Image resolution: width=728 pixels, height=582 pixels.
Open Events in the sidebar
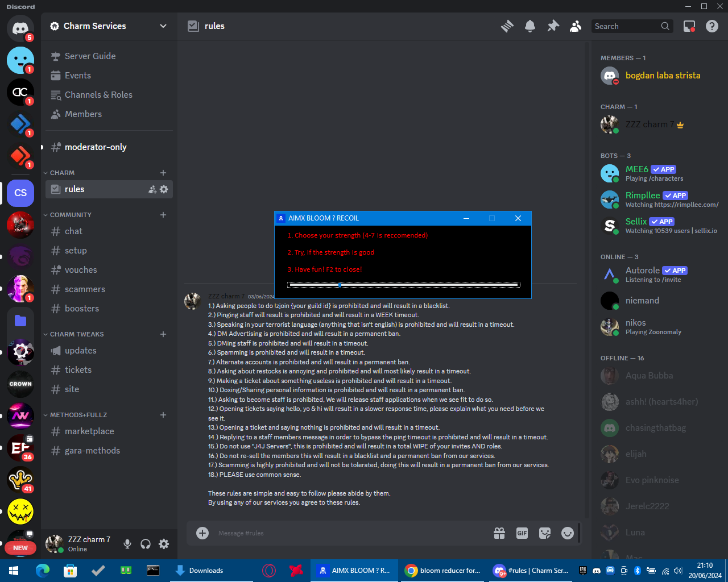point(109,76)
